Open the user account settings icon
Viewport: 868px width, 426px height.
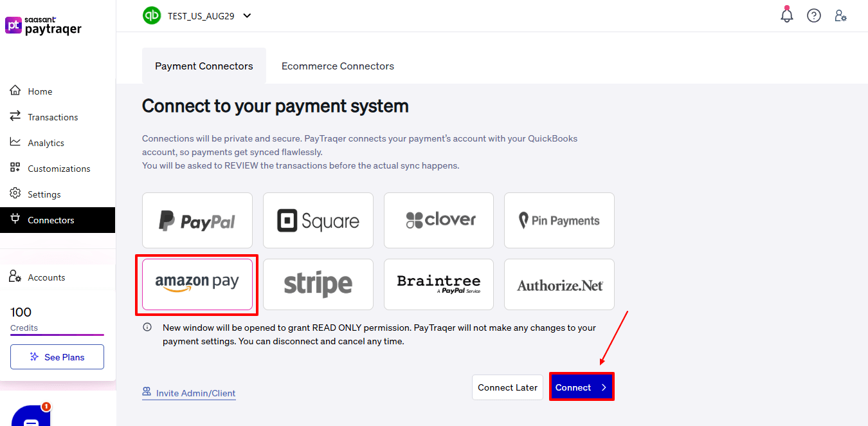pos(840,15)
